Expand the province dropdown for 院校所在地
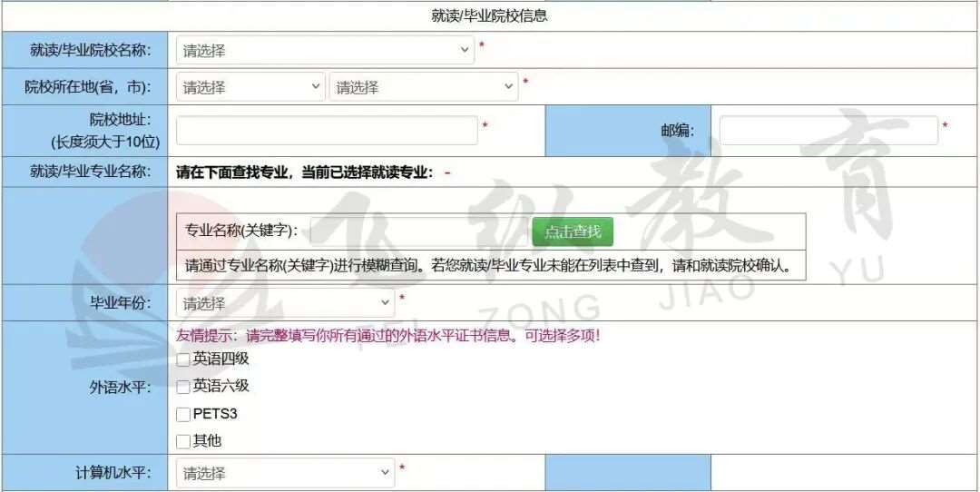Screen dimensions: 980x492 (x=250, y=87)
